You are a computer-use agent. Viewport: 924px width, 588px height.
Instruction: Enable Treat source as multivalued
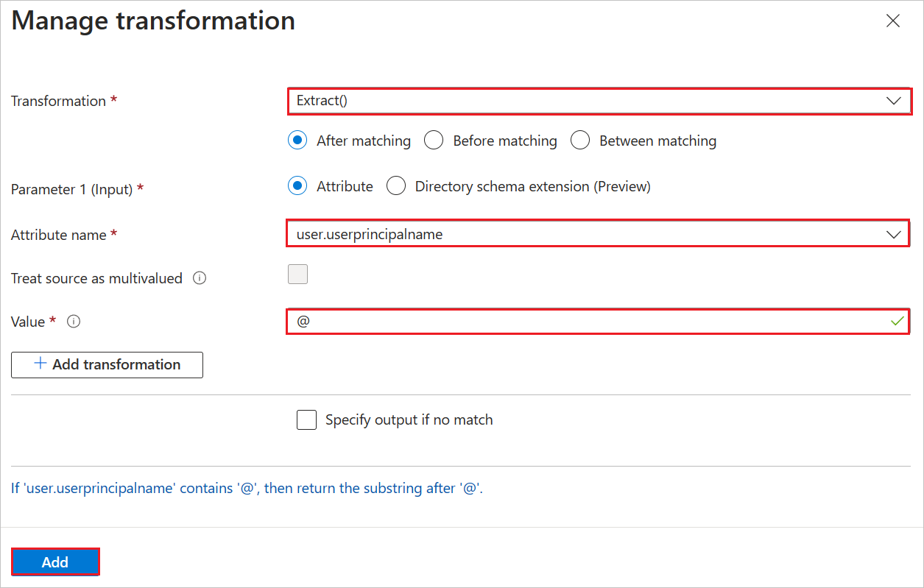click(x=297, y=274)
